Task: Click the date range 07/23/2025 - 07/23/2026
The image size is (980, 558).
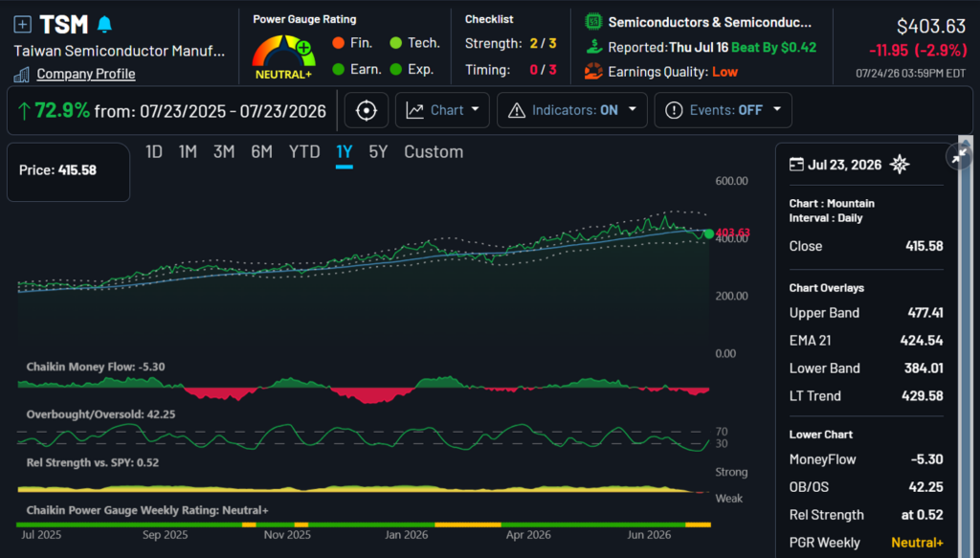Action: pyautogui.click(x=234, y=111)
